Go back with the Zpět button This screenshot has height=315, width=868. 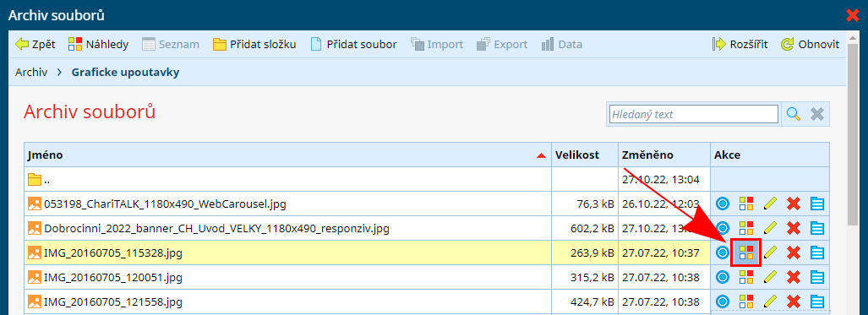tap(35, 44)
